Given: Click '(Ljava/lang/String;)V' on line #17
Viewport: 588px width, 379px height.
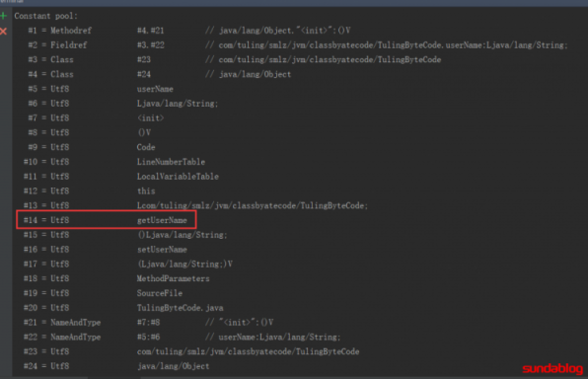Looking at the screenshot, I should (x=184, y=265).
